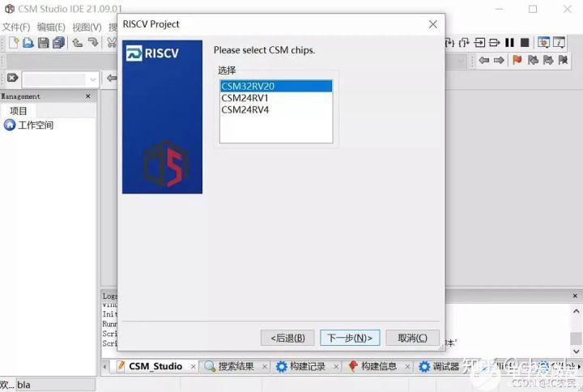Viewport: 583px width, 392px height.
Task: Open the debug info window icon
Action: [x=559, y=43]
